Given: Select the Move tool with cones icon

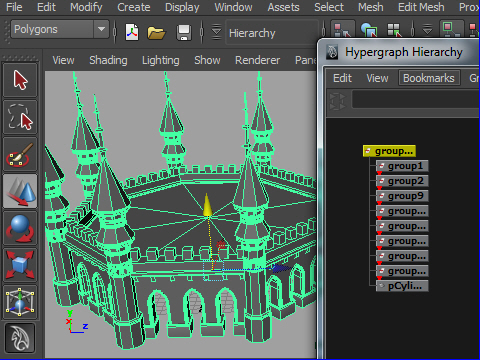Looking at the screenshot, I should click(20, 191).
